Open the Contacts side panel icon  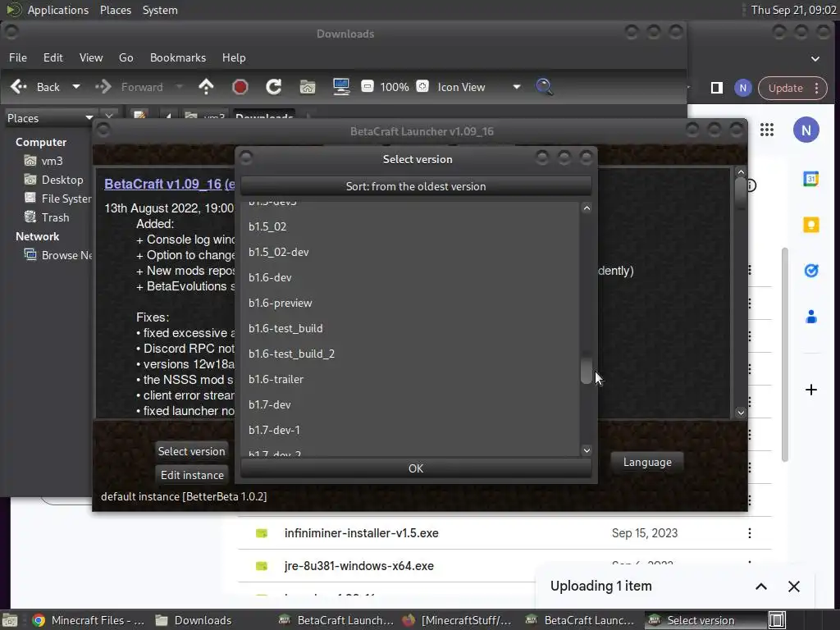point(811,317)
